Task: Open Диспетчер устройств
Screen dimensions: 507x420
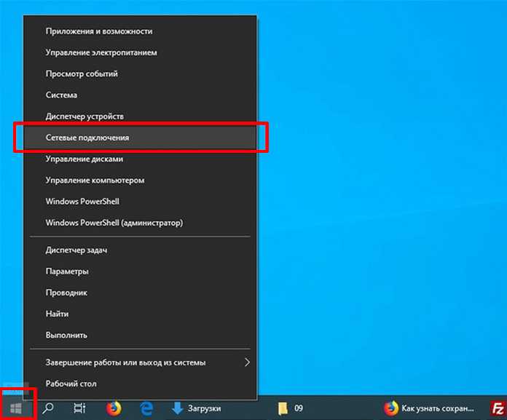Action: click(141, 116)
